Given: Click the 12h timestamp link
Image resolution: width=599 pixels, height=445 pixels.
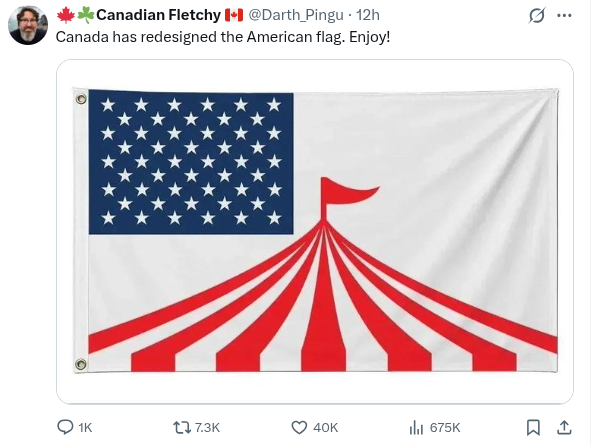Looking at the screenshot, I should 368,15.
